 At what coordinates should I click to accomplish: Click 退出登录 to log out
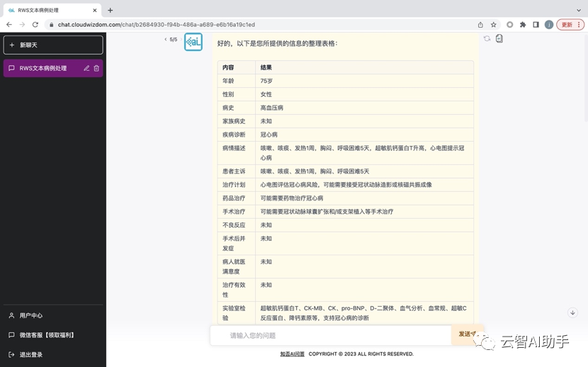point(53,355)
